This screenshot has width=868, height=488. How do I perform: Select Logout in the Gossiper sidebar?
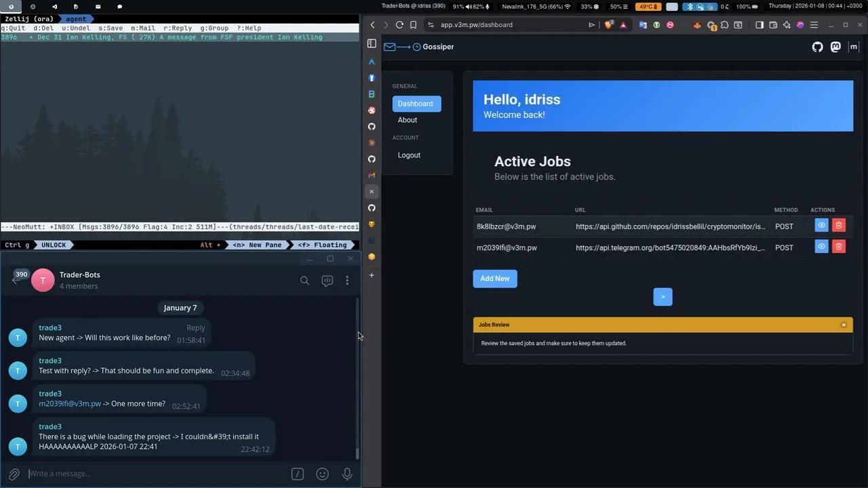pos(409,155)
